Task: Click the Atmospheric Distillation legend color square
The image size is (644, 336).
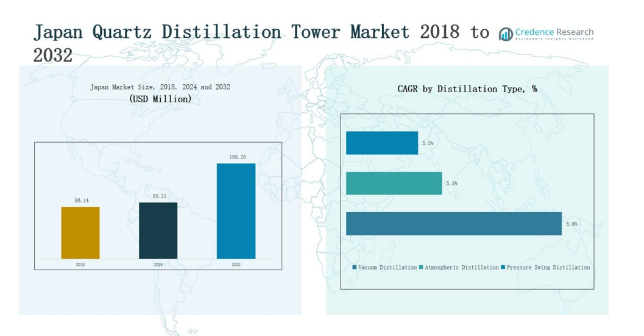Action: click(421, 268)
